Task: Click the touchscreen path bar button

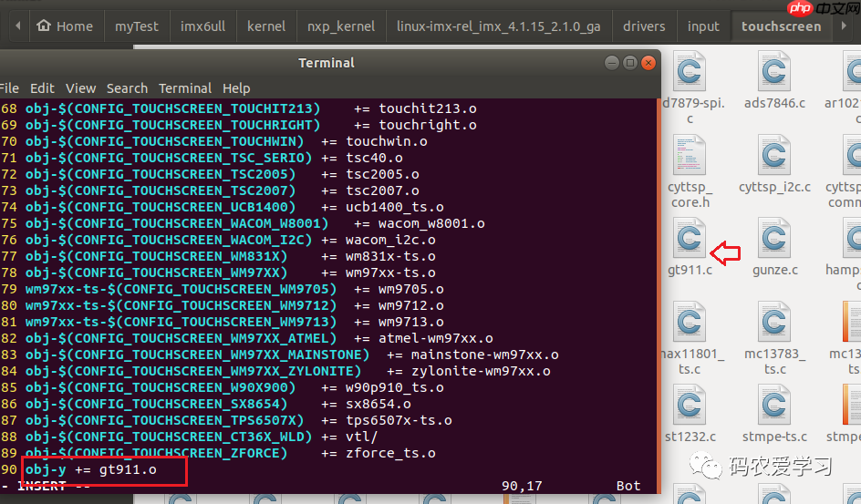Action: [782, 26]
